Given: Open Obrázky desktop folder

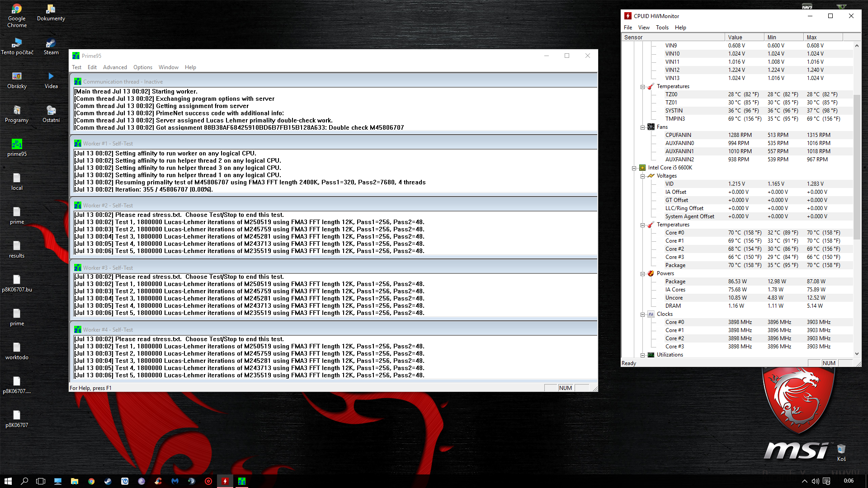Looking at the screenshot, I should [17, 80].
